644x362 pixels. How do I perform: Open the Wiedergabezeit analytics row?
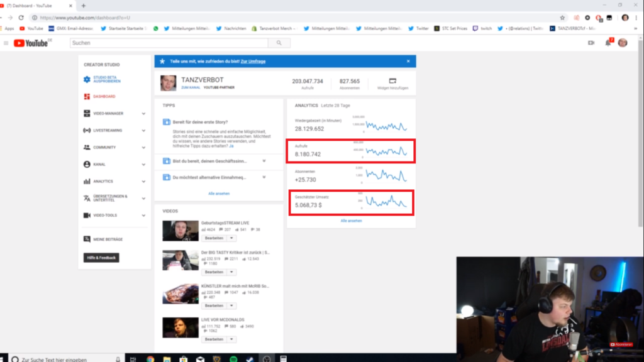point(351,125)
